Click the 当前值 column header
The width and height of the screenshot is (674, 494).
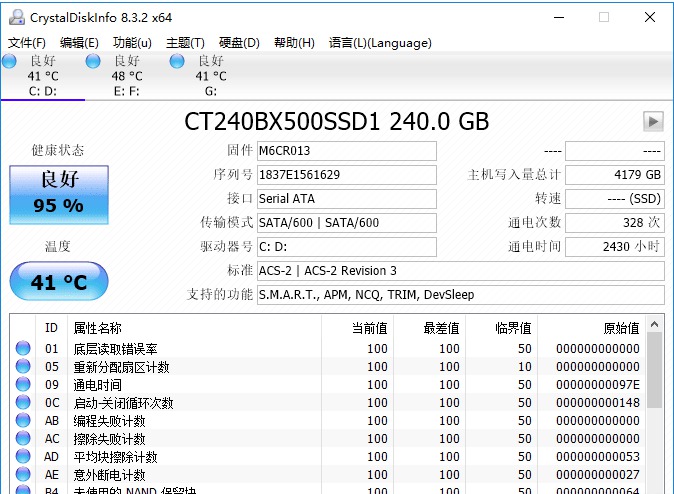[357, 328]
